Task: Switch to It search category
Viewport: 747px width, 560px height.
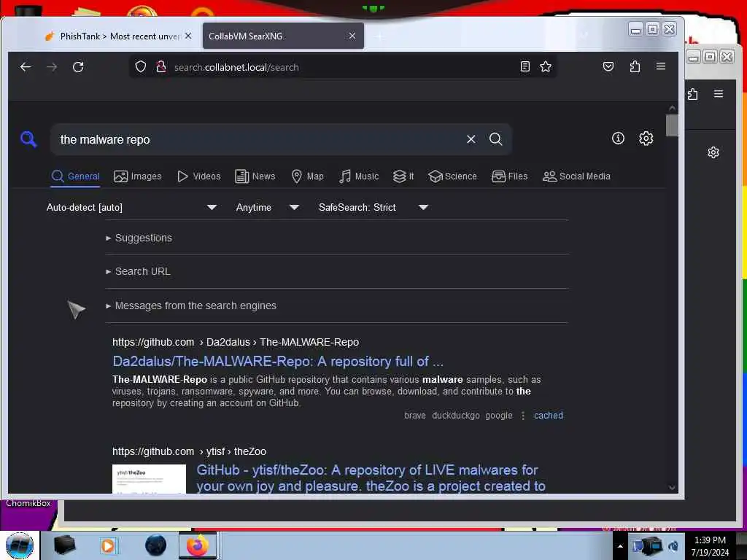Action: tap(403, 176)
